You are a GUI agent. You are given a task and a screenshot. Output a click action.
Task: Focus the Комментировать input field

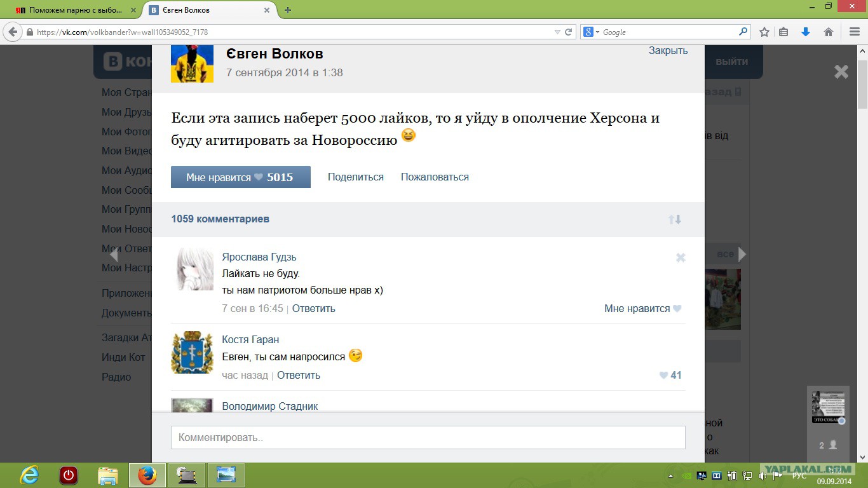coord(428,437)
